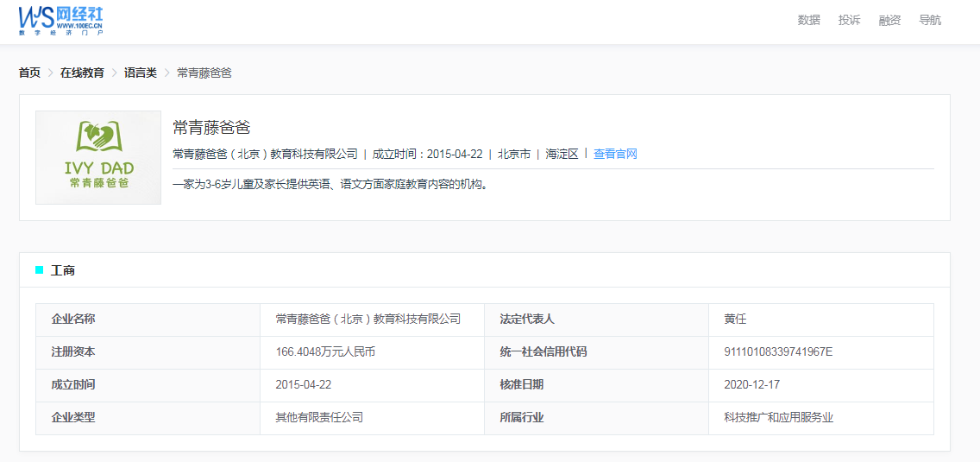The width and height of the screenshot is (980, 462).
Task: Select the value 其他有限责任公司
Action: [319, 418]
